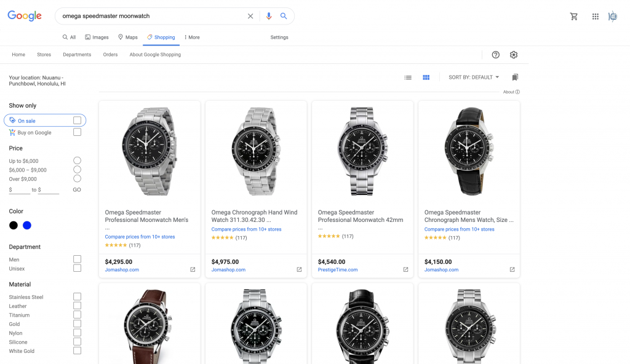This screenshot has height=364, width=630.
Task: Filter by Stainless Steel material
Action: tap(77, 296)
